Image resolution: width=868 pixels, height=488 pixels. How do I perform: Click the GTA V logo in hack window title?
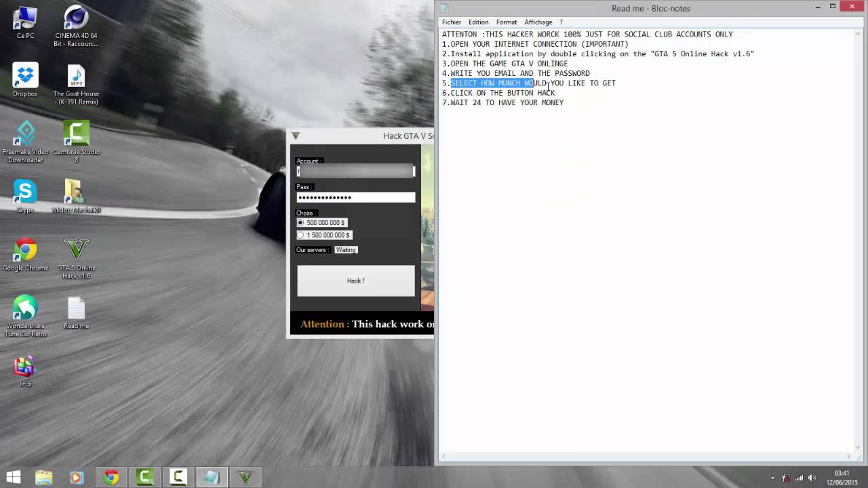[x=295, y=136]
